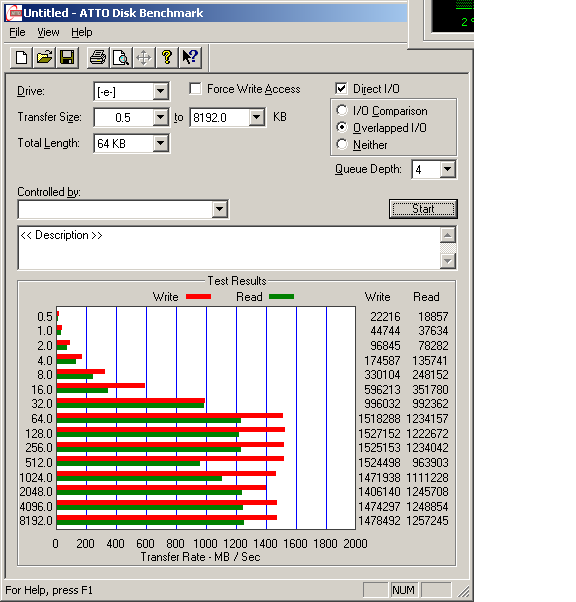Click into the Description text box
Viewport: 576px width, 602px height.
point(229,248)
